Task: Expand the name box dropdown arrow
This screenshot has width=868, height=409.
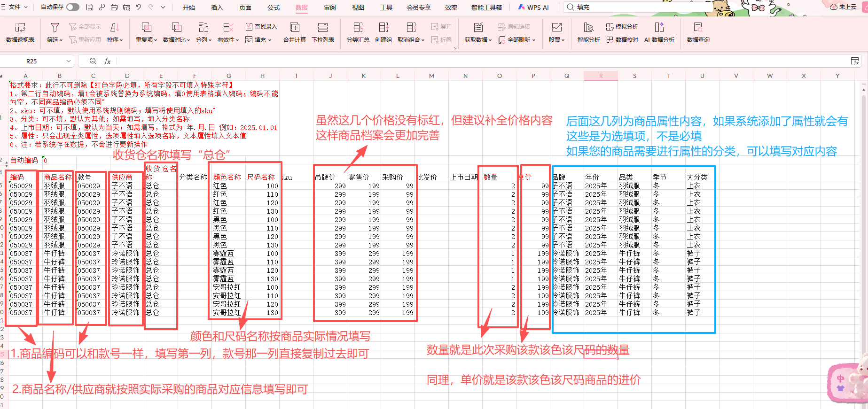Action: click(69, 61)
